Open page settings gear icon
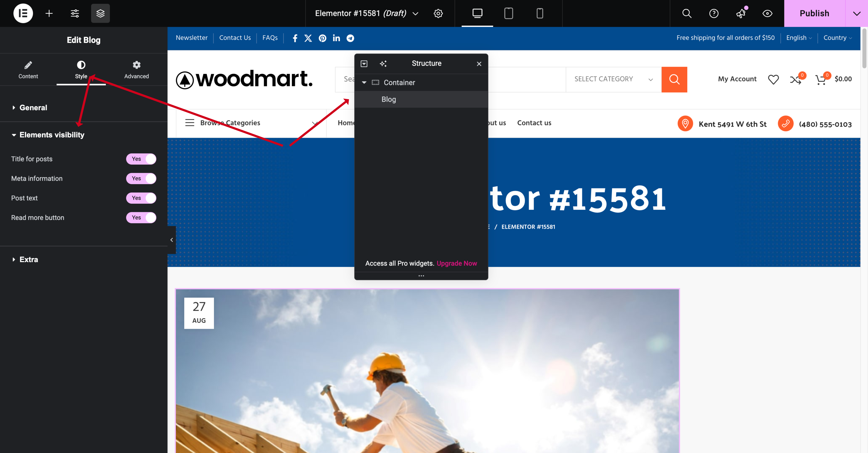 [x=438, y=14]
